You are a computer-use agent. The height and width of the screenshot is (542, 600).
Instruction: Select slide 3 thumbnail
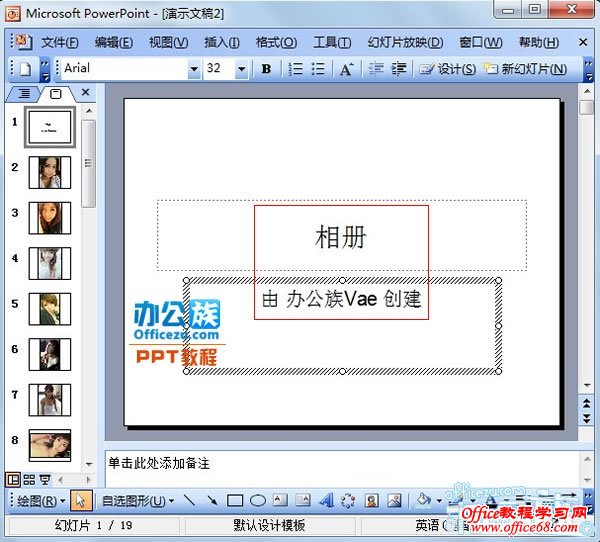pyautogui.click(x=50, y=218)
